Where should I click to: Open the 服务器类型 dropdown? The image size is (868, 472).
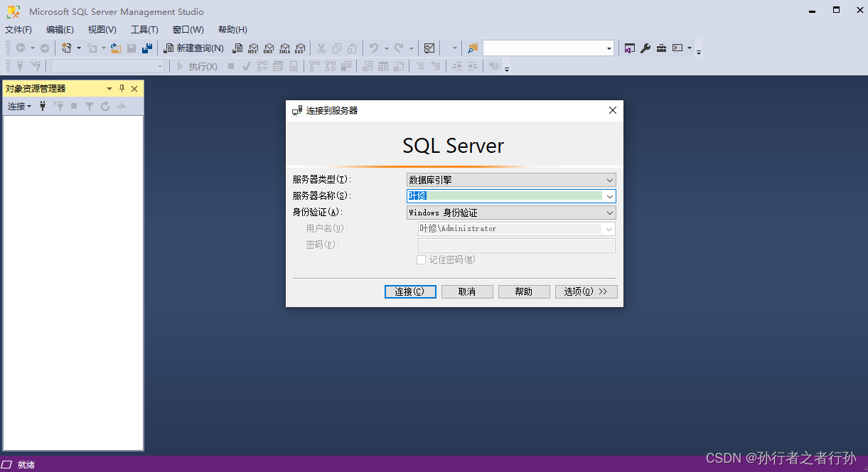[x=609, y=180]
